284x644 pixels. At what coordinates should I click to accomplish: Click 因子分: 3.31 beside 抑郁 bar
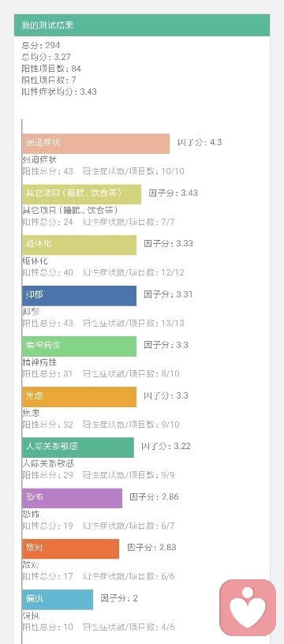coord(168,294)
